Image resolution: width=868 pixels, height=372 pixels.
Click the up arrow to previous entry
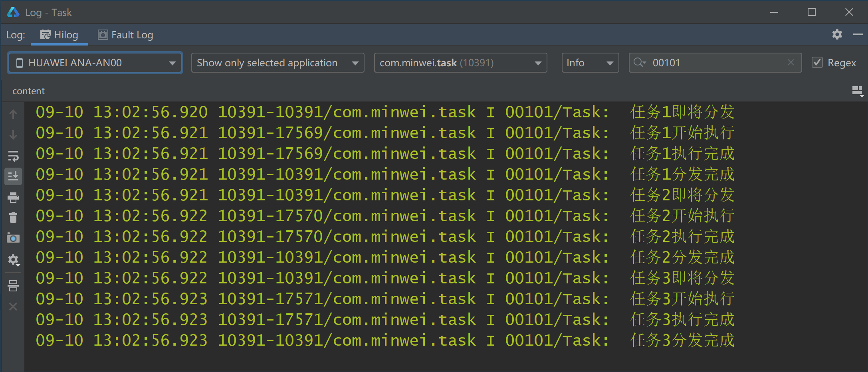tap(13, 114)
